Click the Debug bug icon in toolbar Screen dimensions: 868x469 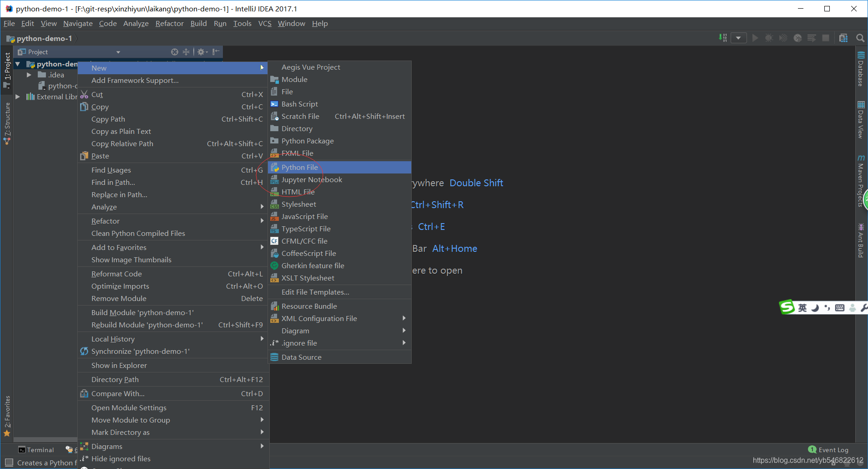point(769,38)
